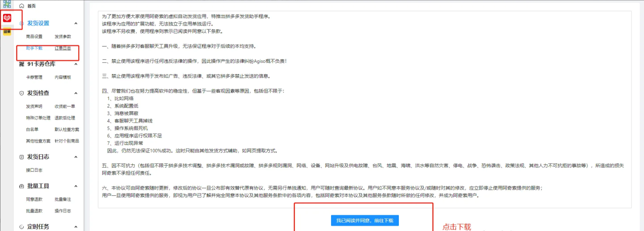The width and height of the screenshot is (644, 231).
Task: Collapse the 发货日志 section chevron
Action: tap(76, 157)
